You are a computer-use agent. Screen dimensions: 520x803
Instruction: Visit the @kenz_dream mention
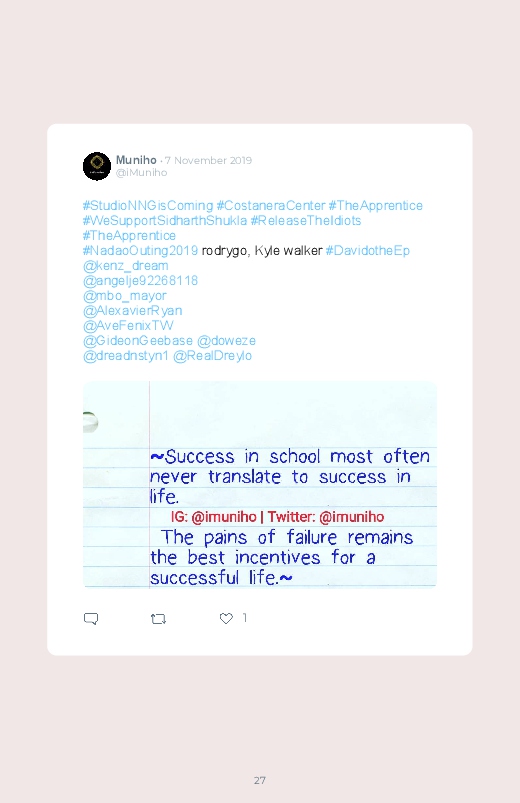[x=126, y=266]
